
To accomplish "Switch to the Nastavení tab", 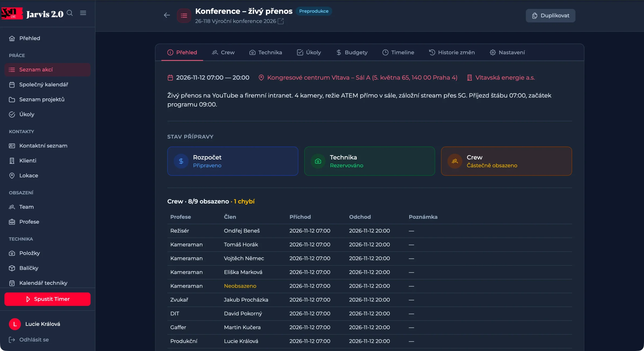I will pyautogui.click(x=507, y=52).
